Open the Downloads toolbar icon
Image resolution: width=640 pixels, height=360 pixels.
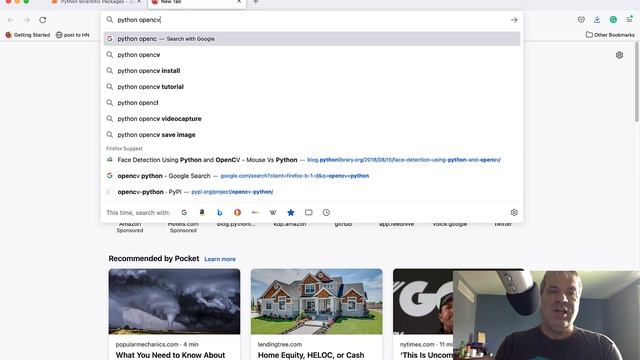(x=597, y=20)
